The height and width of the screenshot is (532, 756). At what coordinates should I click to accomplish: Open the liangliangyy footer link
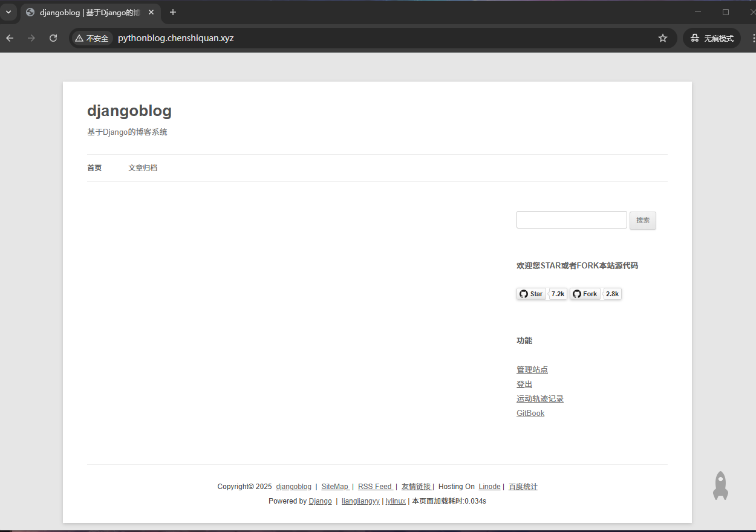pyautogui.click(x=360, y=501)
